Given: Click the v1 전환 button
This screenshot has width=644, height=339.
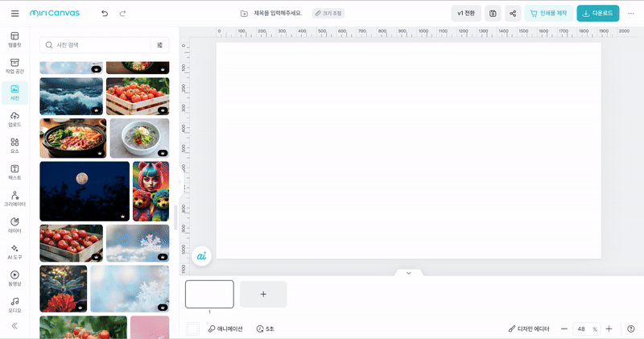Looking at the screenshot, I should coord(466,14).
